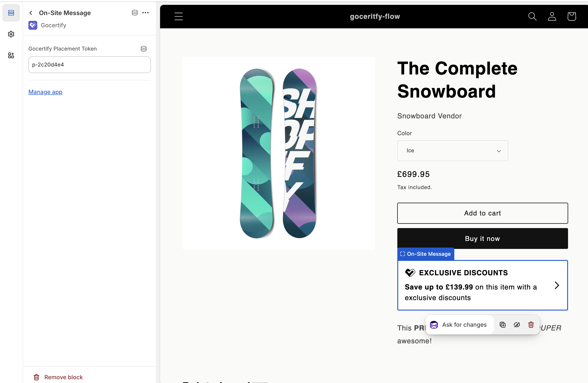Hide the On-Site Message block
The width and height of the screenshot is (588, 383).
(517, 324)
